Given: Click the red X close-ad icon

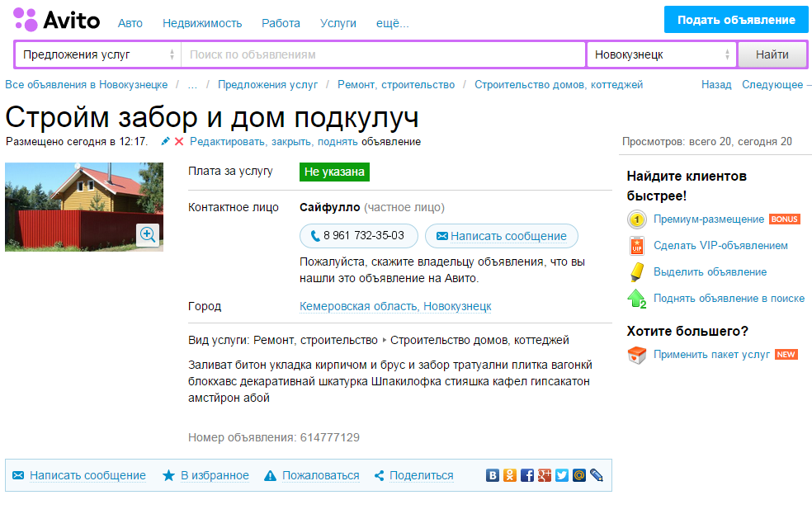Looking at the screenshot, I should [x=179, y=142].
